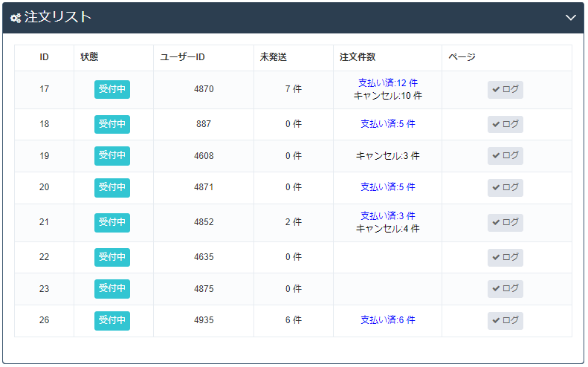Select the 受付中 badge for ID 22
The image size is (588, 367).
click(x=112, y=257)
